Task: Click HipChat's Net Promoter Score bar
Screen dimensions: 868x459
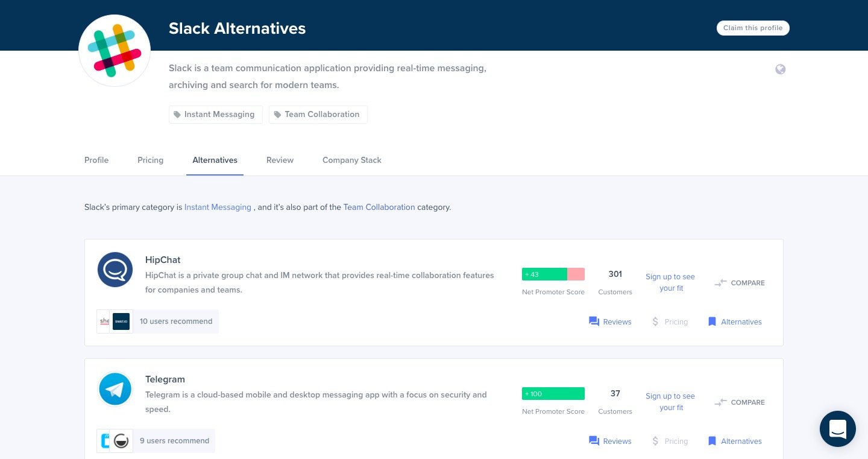Action: (x=553, y=274)
